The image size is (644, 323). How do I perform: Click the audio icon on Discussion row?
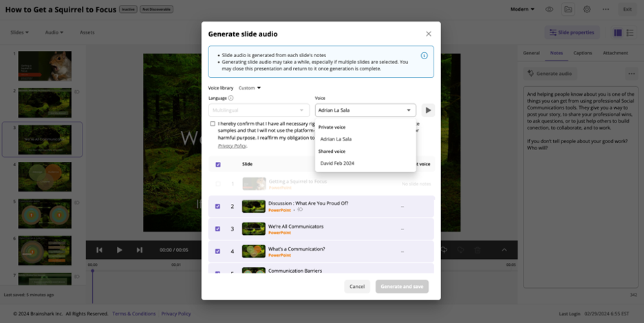pyautogui.click(x=300, y=209)
